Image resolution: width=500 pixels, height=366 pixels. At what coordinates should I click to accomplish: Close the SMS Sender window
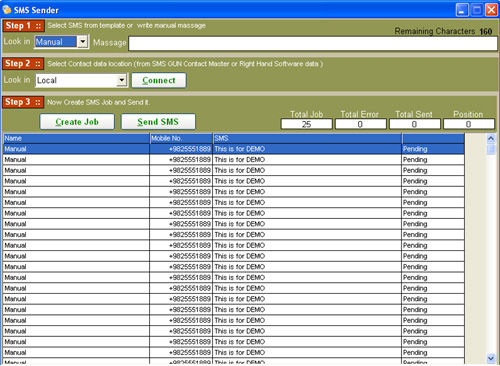[491, 10]
